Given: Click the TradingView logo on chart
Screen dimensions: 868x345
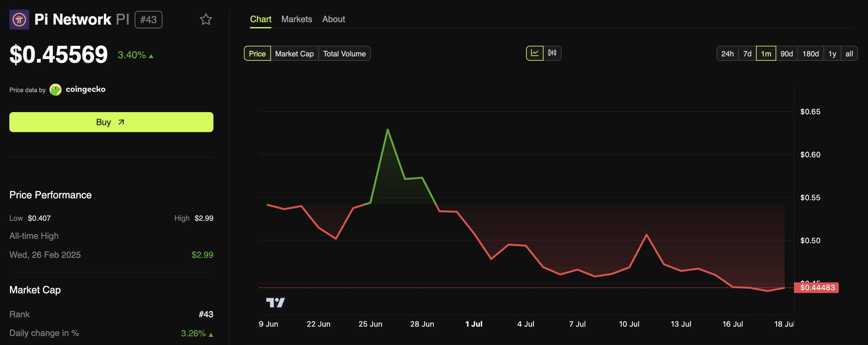Looking at the screenshot, I should click(x=275, y=303).
